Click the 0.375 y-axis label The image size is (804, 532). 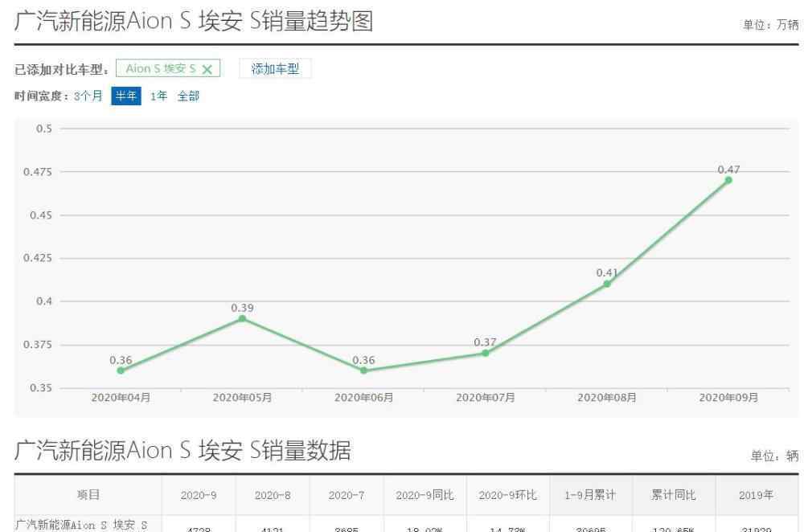pyautogui.click(x=38, y=345)
